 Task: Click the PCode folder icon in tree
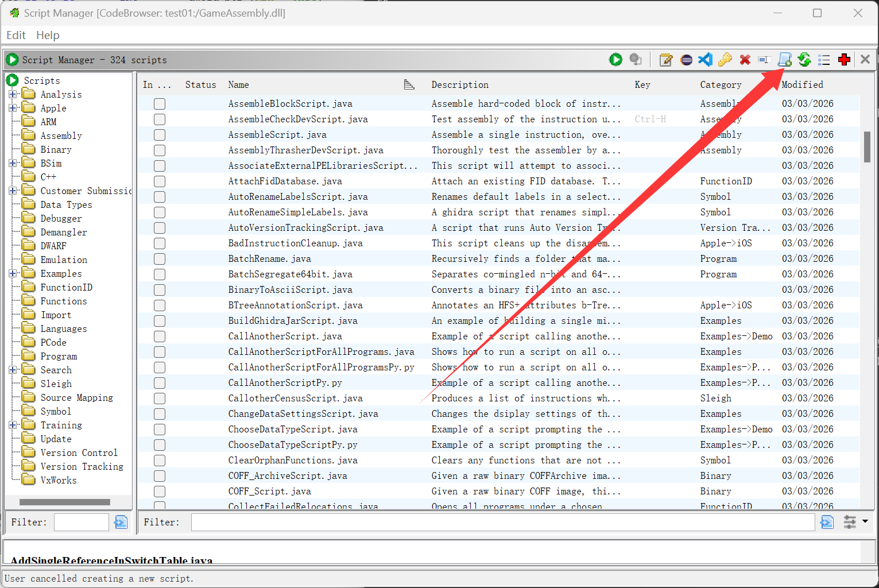tap(28, 342)
